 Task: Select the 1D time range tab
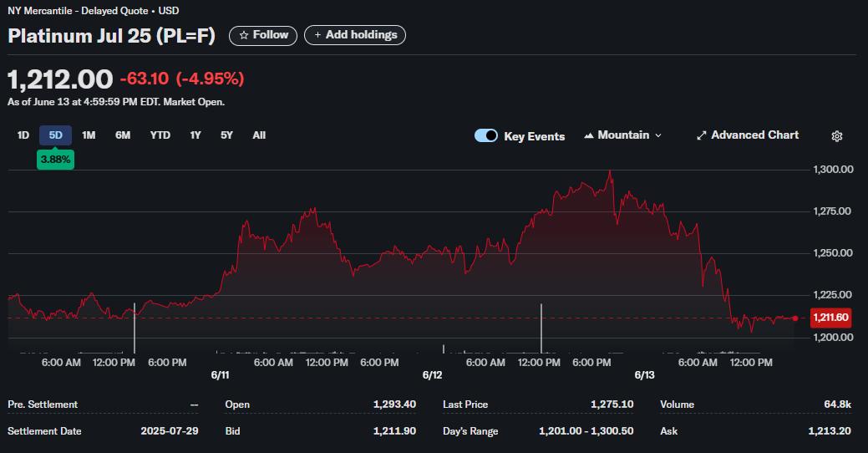coord(23,135)
